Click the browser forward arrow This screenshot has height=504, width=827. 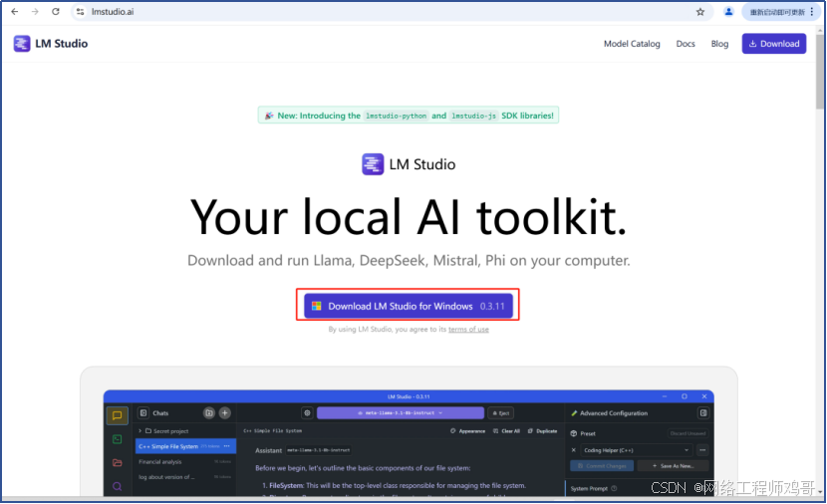pyautogui.click(x=35, y=12)
